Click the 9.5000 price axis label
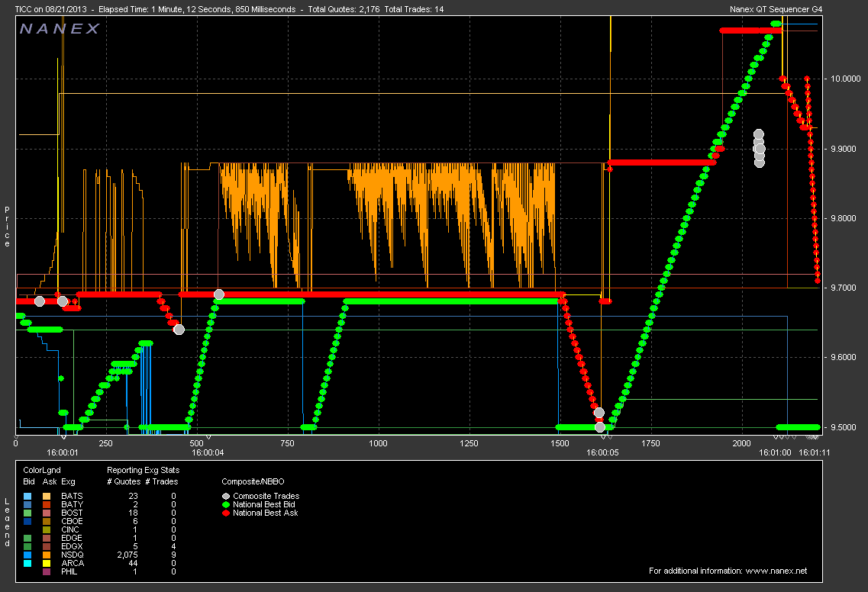This screenshot has height=592, width=868. pos(843,428)
